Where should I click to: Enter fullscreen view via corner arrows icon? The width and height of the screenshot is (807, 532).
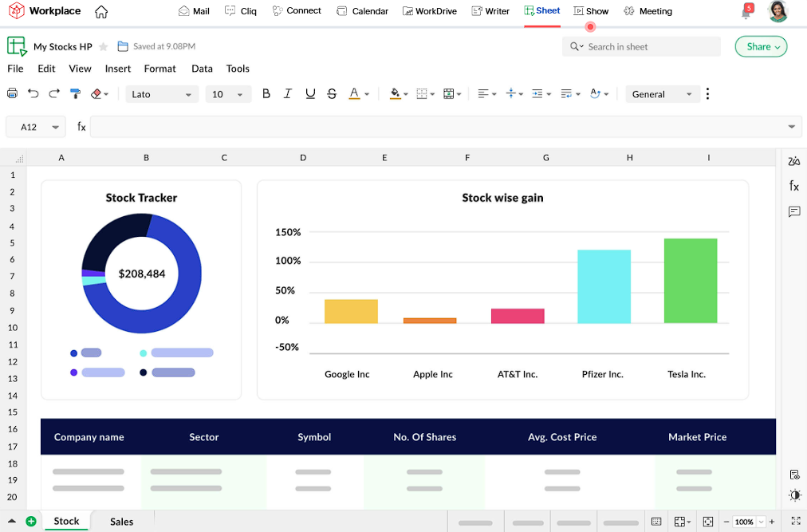(x=794, y=520)
